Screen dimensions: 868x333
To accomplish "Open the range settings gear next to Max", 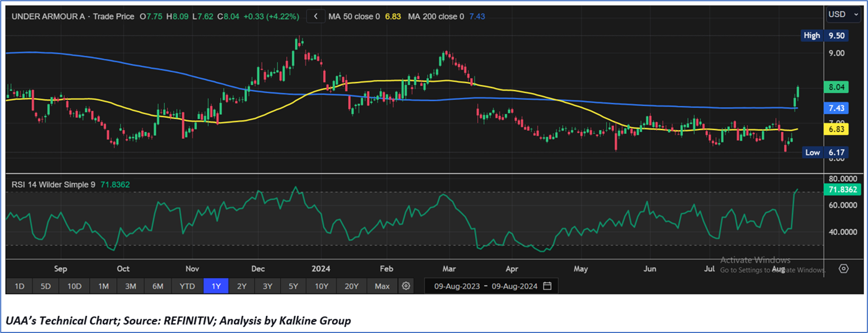I will click(x=406, y=286).
